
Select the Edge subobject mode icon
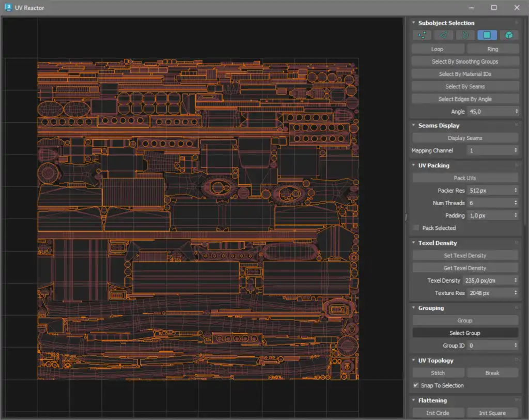point(444,35)
